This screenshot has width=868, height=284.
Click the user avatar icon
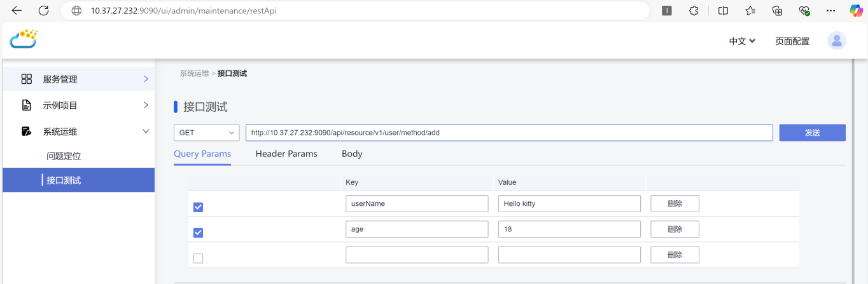click(836, 41)
